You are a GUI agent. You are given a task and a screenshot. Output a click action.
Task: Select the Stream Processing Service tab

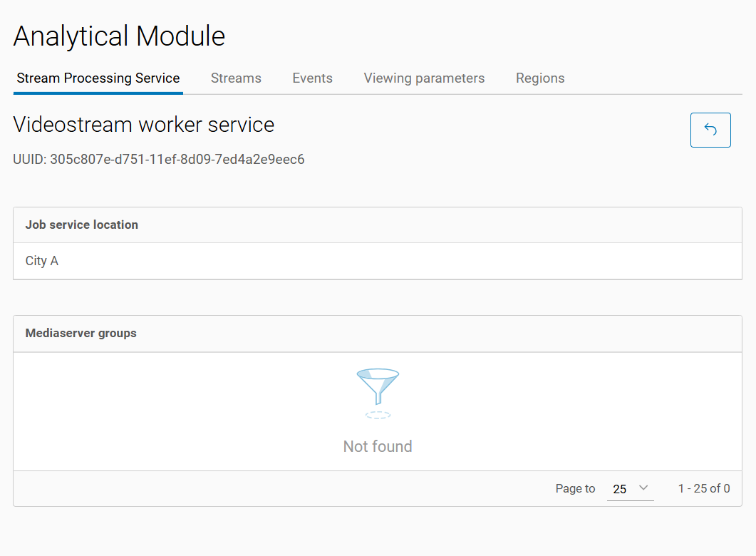[98, 78]
